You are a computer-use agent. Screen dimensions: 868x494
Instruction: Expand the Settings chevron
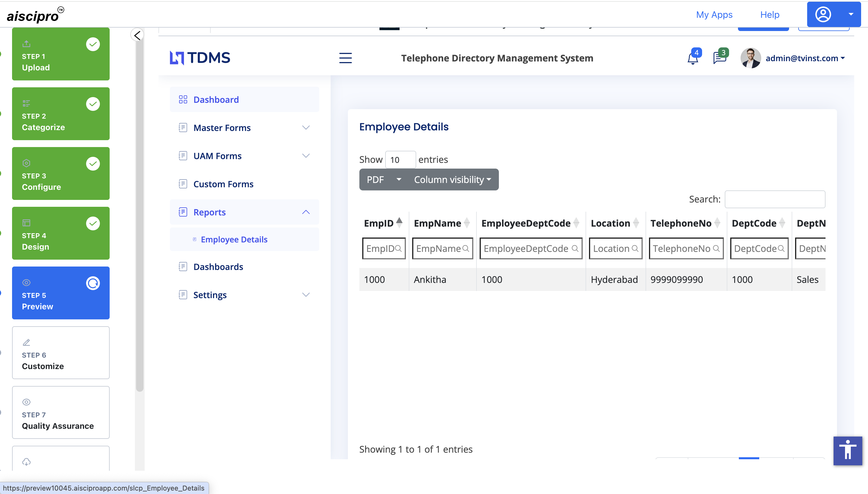click(306, 295)
